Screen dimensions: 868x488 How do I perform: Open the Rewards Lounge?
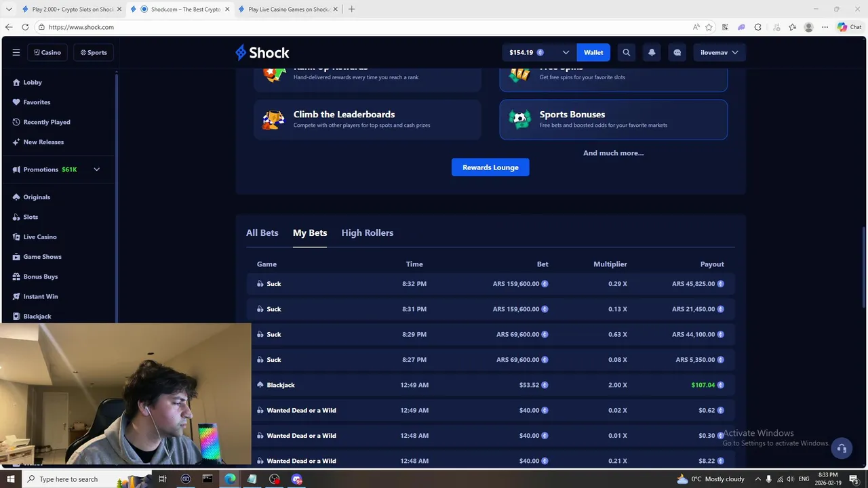click(x=490, y=167)
